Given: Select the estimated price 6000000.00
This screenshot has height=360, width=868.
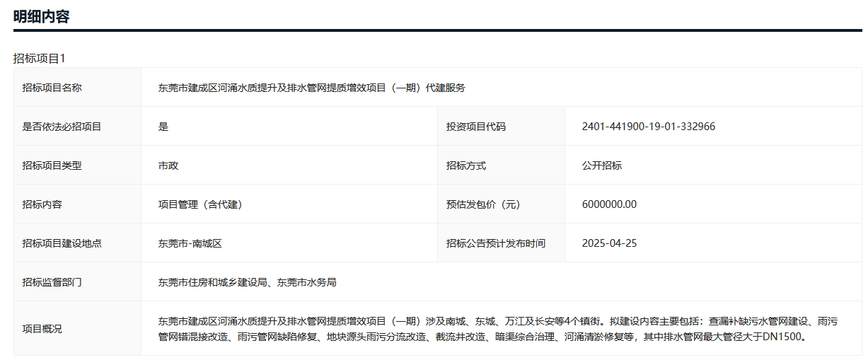Looking at the screenshot, I should click(x=609, y=204).
